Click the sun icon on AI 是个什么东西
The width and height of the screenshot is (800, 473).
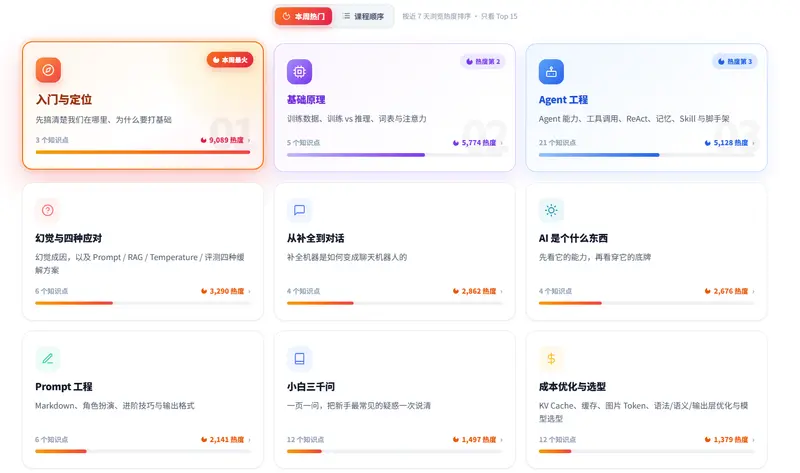point(551,210)
